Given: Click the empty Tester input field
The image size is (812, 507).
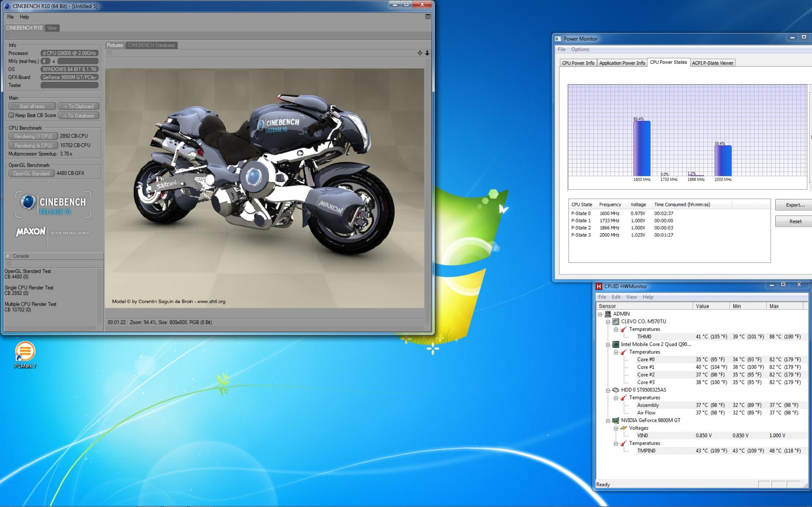Looking at the screenshot, I should (x=70, y=85).
